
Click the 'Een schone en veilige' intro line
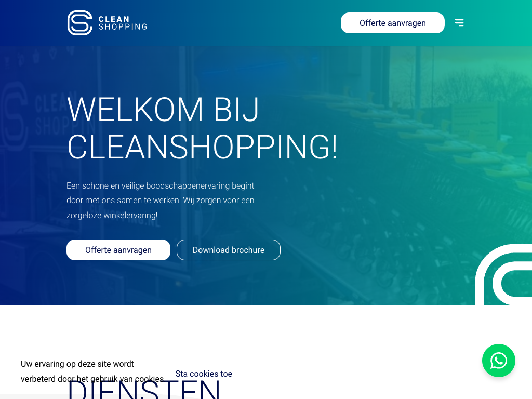click(x=160, y=185)
